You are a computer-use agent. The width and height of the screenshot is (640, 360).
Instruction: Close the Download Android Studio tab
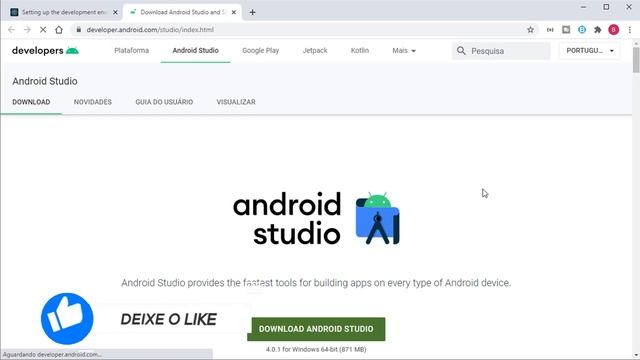[x=234, y=12]
